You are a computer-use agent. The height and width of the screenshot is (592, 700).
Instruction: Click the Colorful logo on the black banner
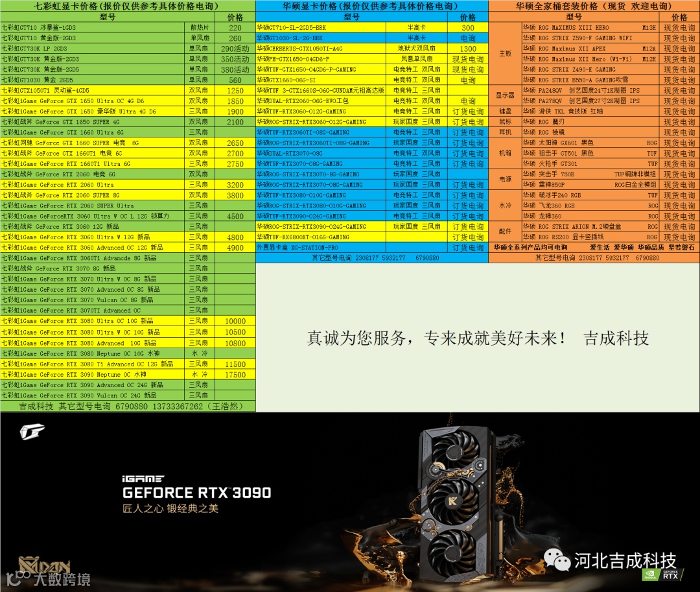coord(32,431)
